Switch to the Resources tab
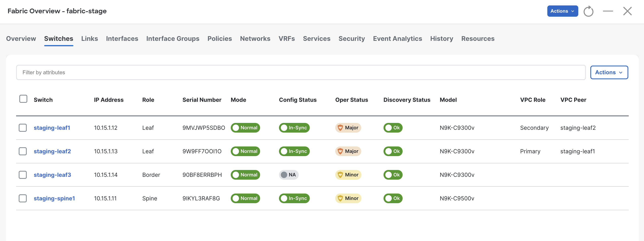Image resolution: width=644 pixels, height=241 pixels. tap(478, 39)
